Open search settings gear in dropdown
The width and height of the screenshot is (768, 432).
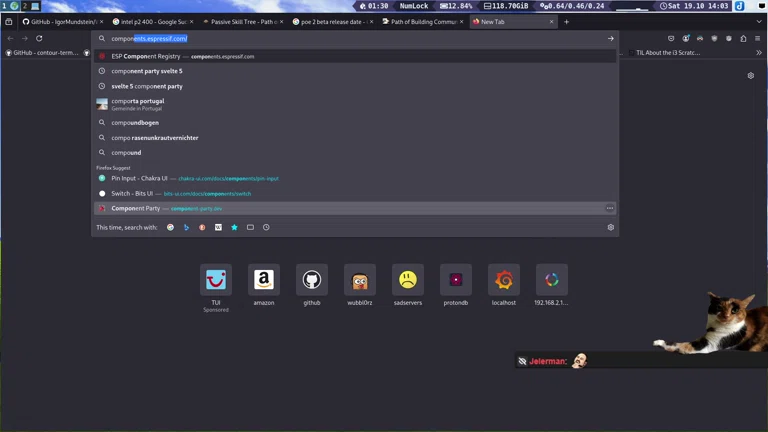610,228
